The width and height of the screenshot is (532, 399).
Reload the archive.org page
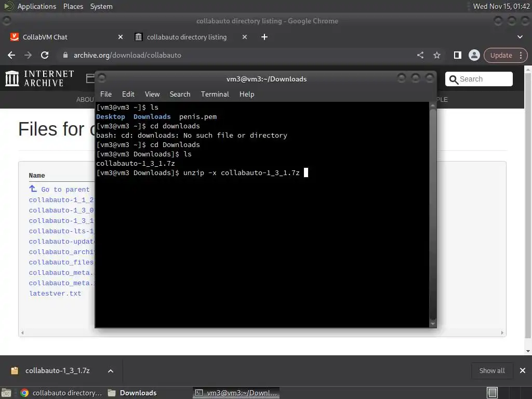click(x=45, y=55)
